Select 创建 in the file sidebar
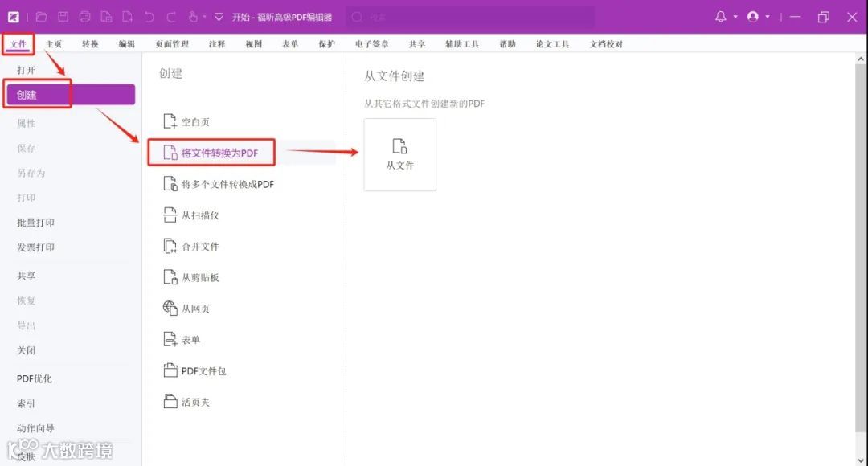Screen dimensions: 868x466 click(71, 95)
